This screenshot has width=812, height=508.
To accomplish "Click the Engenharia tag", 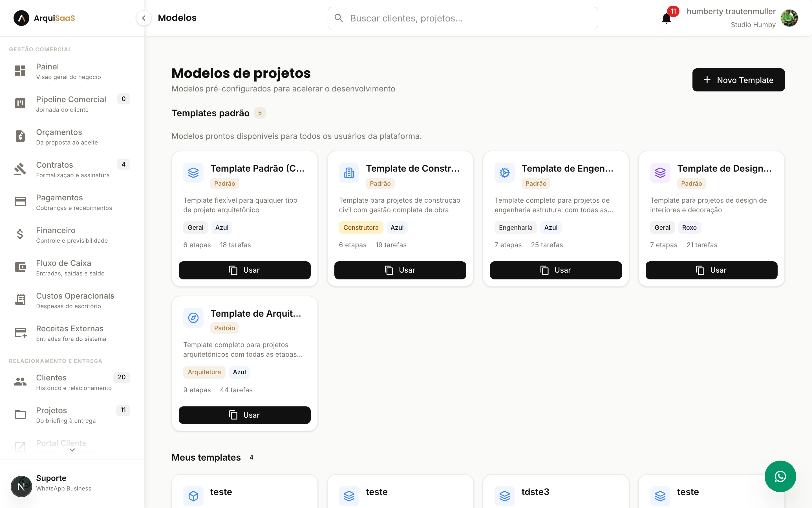I will pyautogui.click(x=515, y=227).
